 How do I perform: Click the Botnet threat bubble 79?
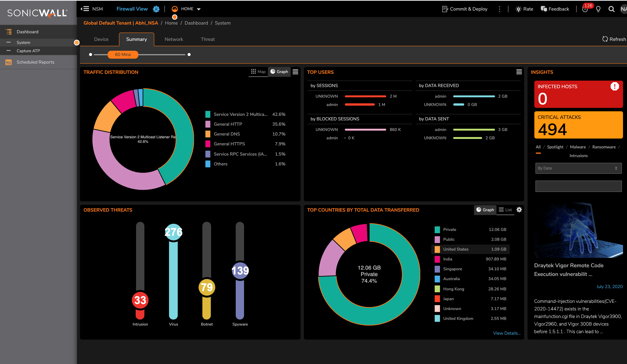click(207, 287)
